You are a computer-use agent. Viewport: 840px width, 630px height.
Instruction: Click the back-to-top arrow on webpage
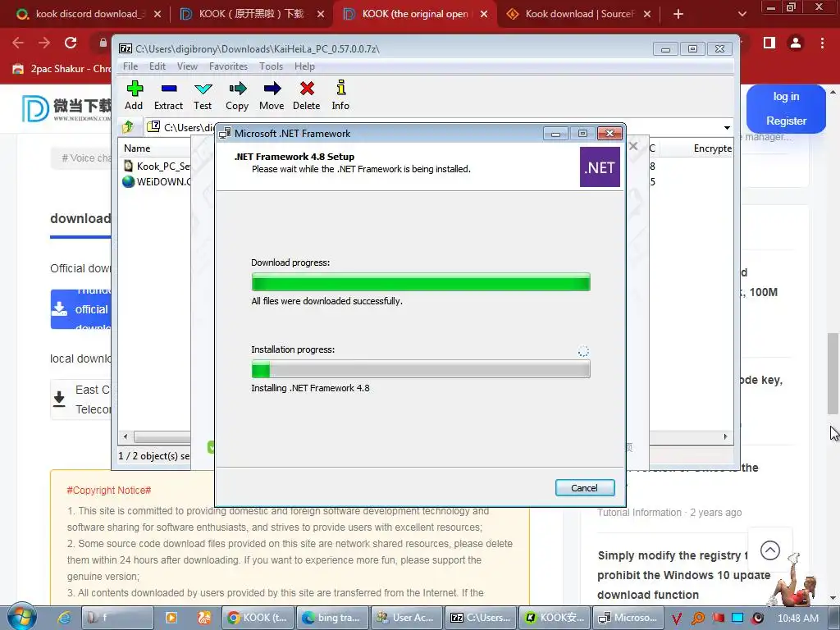(769, 550)
